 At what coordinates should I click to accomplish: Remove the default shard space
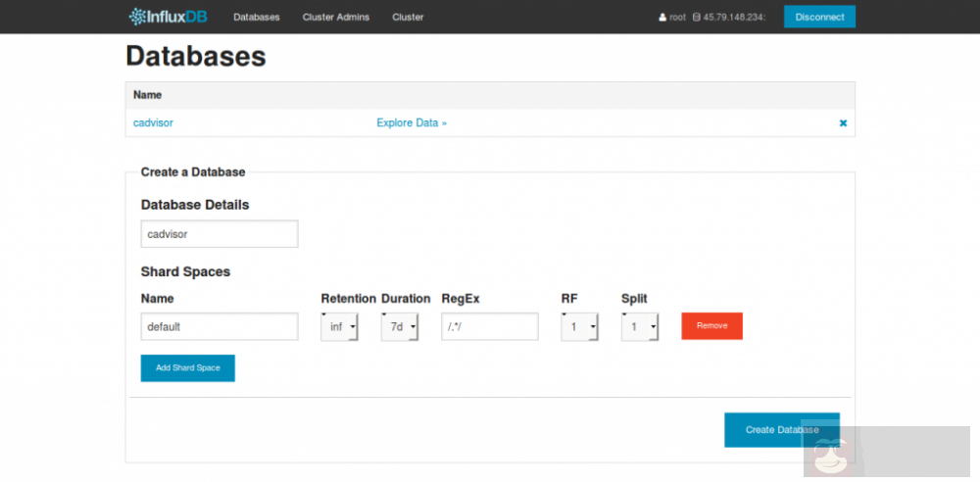point(711,326)
